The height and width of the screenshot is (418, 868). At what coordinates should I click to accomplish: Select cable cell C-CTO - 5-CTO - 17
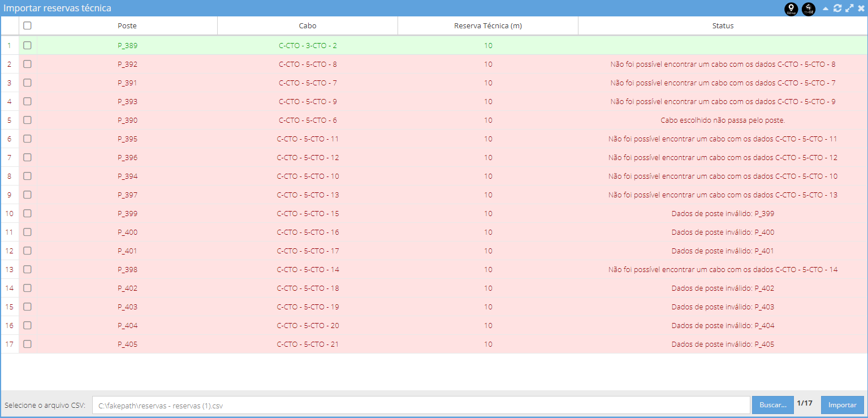[308, 251]
